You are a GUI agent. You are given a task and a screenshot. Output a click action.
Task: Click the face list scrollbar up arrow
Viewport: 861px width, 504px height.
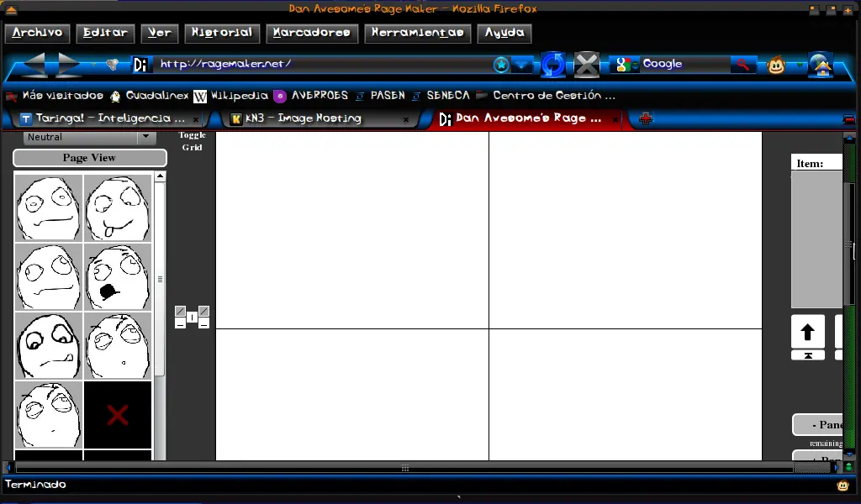point(160,176)
